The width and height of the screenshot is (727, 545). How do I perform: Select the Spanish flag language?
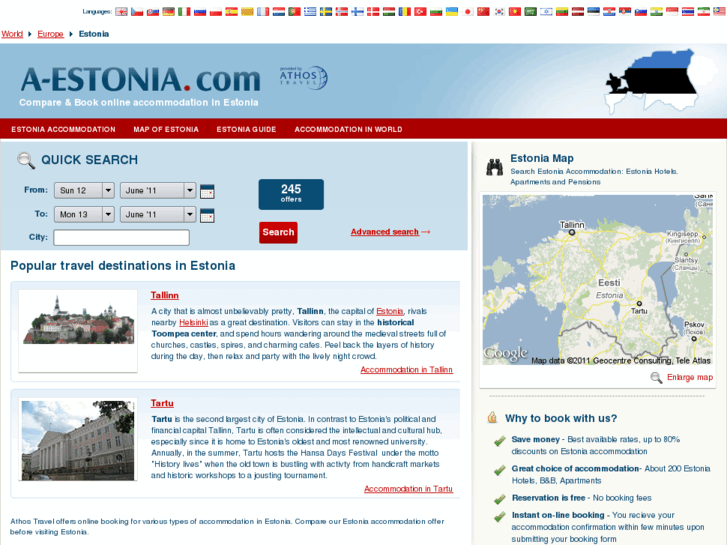[x=232, y=12]
